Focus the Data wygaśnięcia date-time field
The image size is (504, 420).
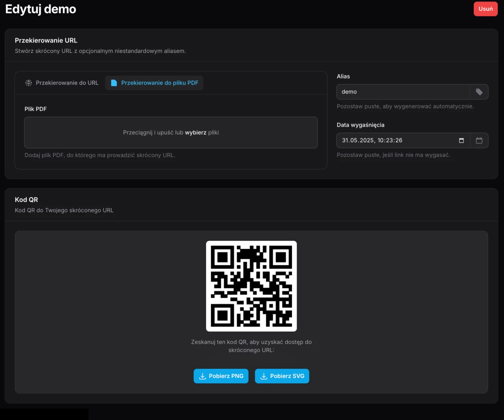(x=403, y=140)
